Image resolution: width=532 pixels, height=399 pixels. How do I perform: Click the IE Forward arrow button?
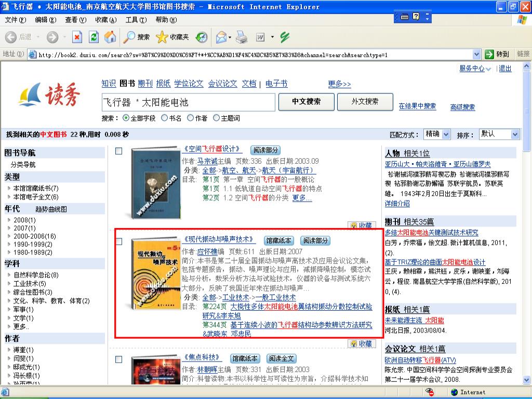(52, 37)
